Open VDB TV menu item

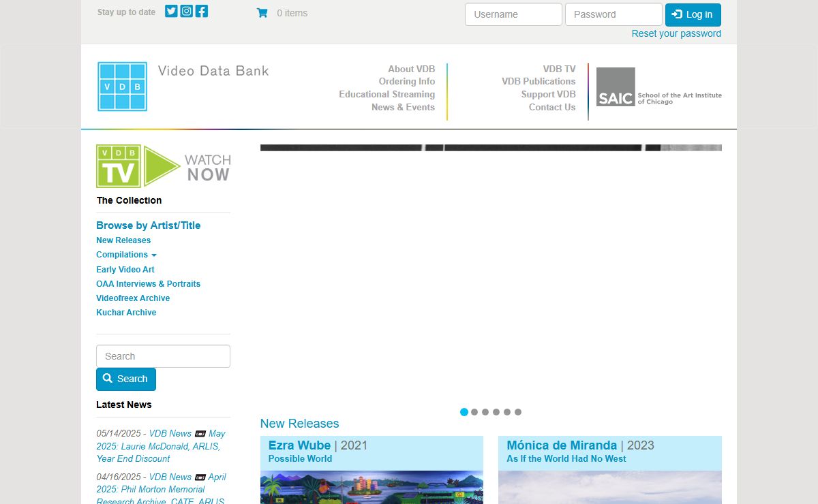point(559,69)
